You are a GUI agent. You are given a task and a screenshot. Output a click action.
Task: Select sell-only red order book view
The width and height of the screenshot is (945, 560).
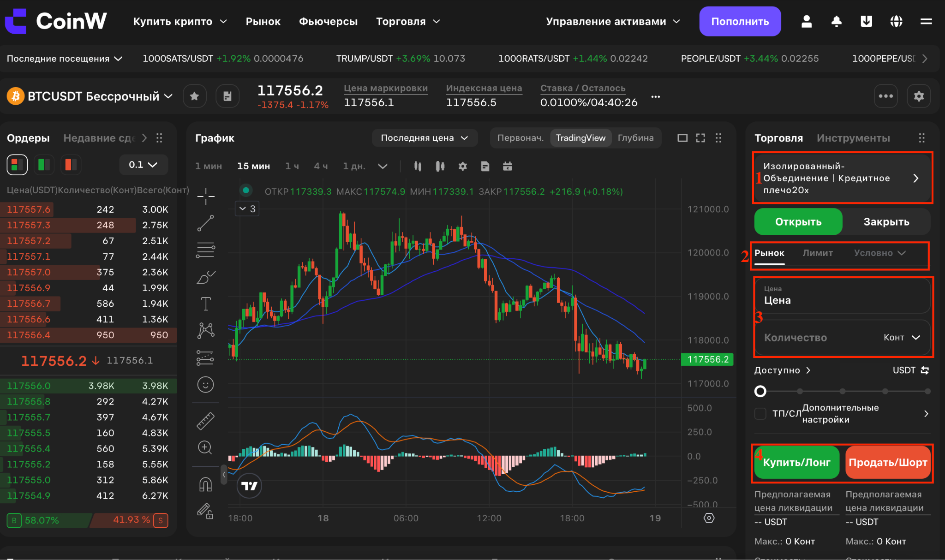point(71,165)
